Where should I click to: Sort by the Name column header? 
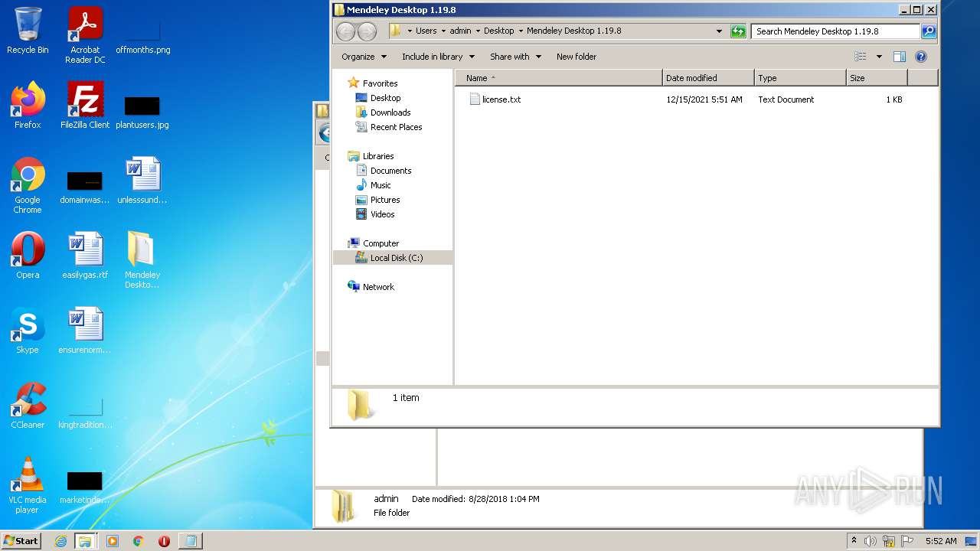pos(559,78)
